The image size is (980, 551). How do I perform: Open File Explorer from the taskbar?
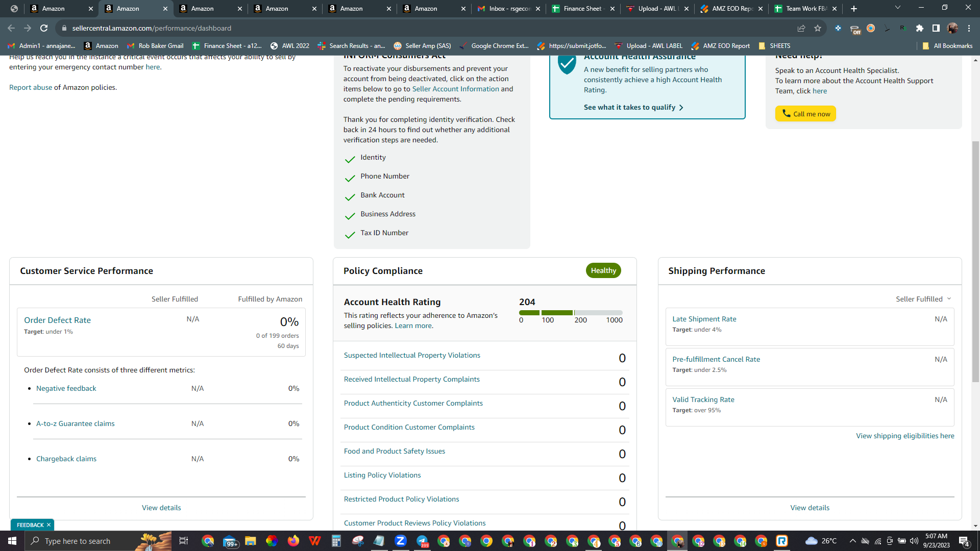pyautogui.click(x=250, y=541)
